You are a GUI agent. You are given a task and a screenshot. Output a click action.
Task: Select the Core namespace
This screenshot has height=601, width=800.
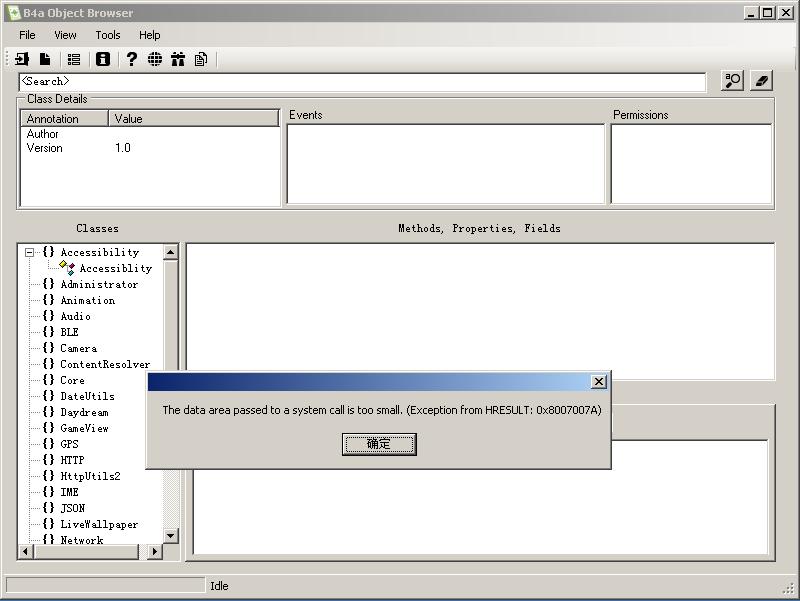click(x=72, y=380)
